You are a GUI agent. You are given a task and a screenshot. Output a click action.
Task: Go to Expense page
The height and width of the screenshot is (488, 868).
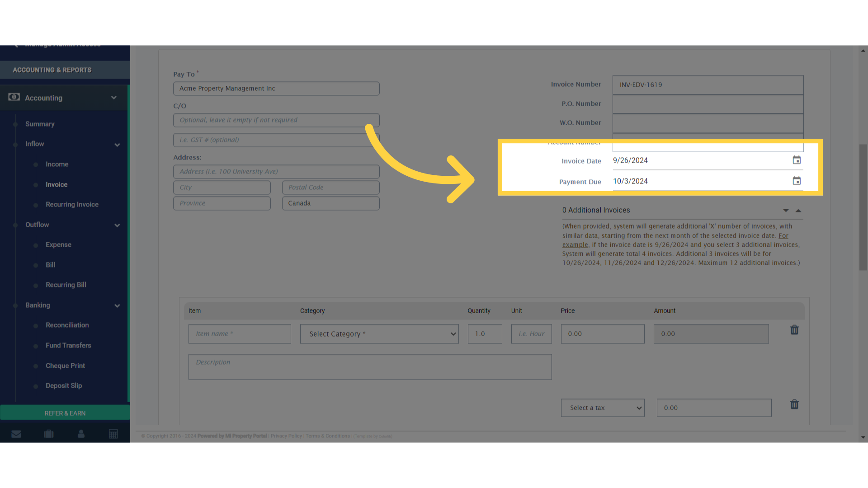tap(58, 245)
